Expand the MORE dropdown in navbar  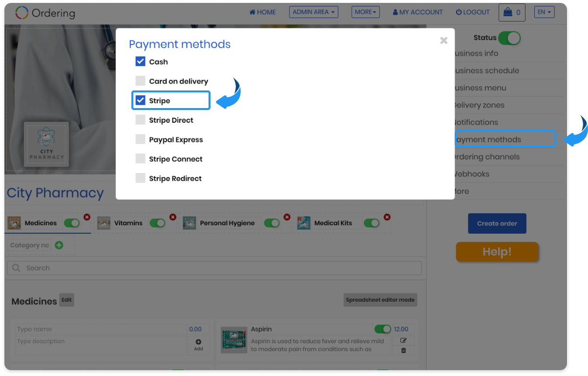pyautogui.click(x=365, y=12)
